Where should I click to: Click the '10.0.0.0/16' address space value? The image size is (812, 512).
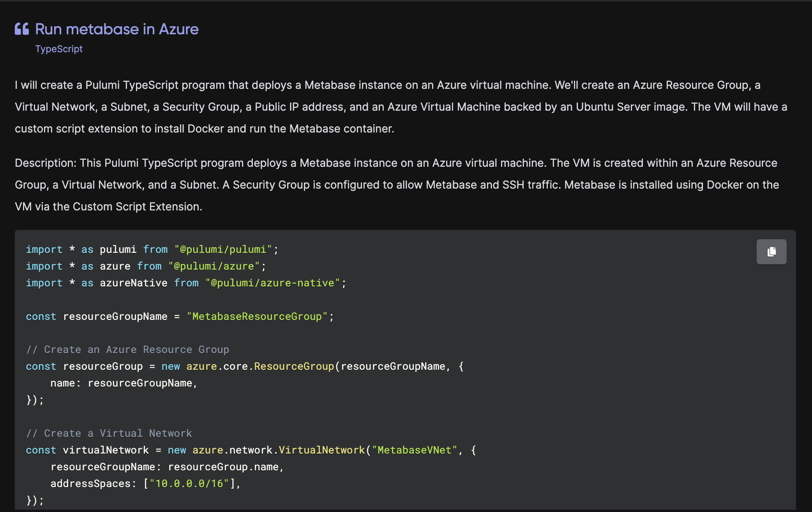point(189,484)
